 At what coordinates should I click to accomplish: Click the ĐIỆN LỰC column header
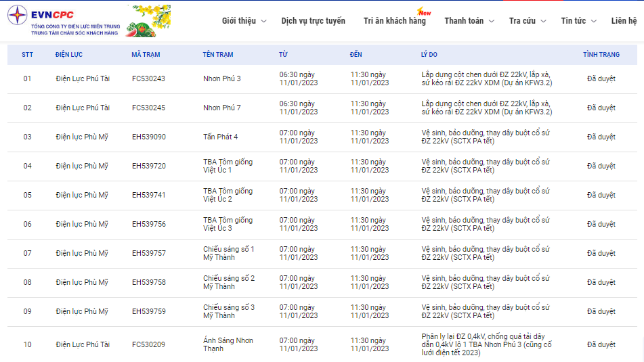click(69, 55)
